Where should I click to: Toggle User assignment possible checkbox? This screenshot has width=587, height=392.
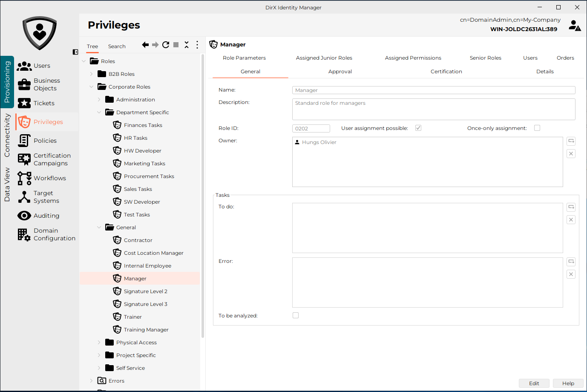418,128
